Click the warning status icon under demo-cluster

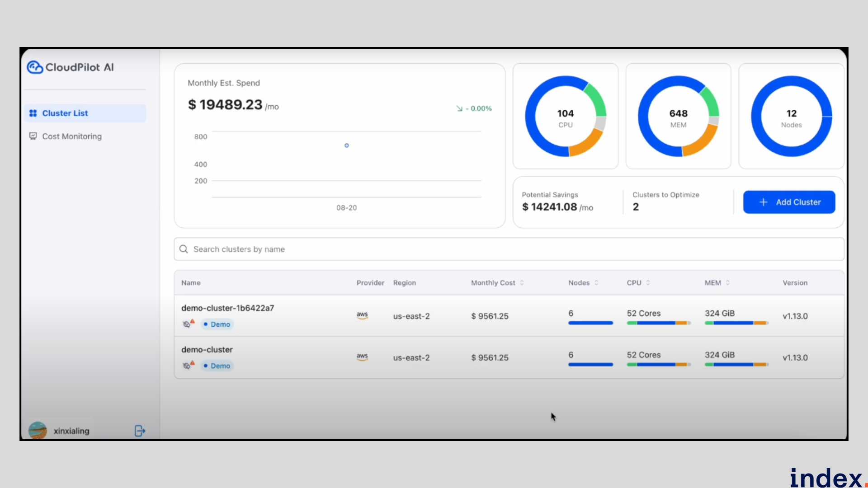point(188,365)
